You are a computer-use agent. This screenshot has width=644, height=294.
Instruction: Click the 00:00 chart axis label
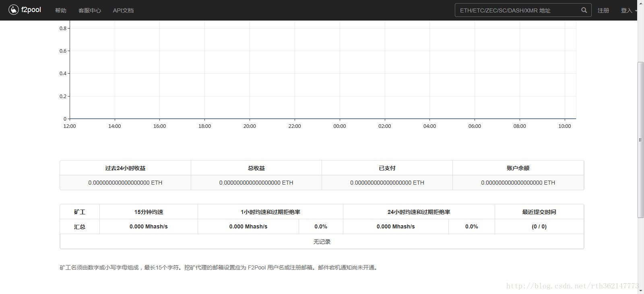coord(339,126)
